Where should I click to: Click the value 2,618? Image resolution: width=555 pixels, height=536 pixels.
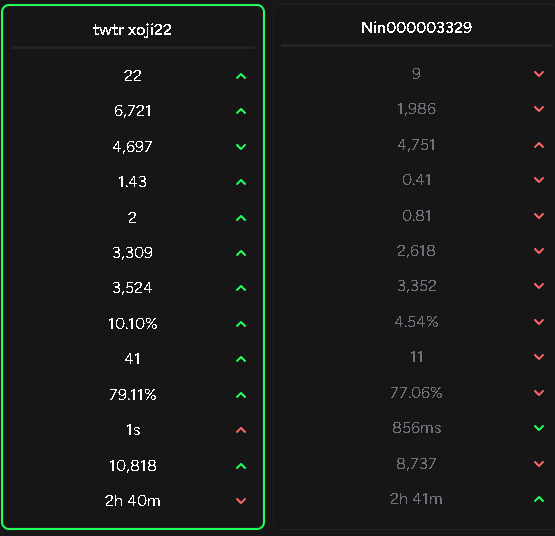coord(416,251)
